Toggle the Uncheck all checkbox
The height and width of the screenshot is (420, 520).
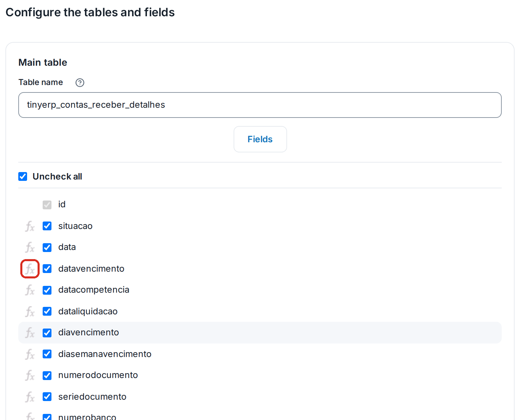pyautogui.click(x=23, y=176)
